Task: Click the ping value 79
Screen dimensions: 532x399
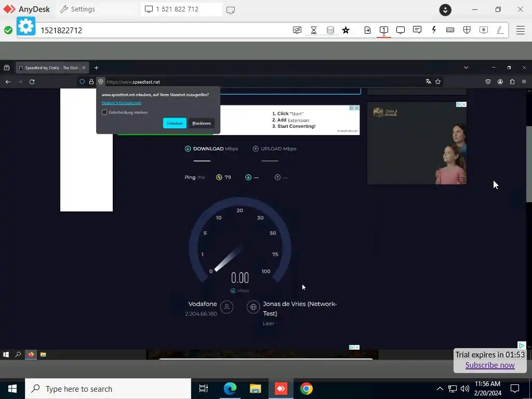Action: [228, 178]
